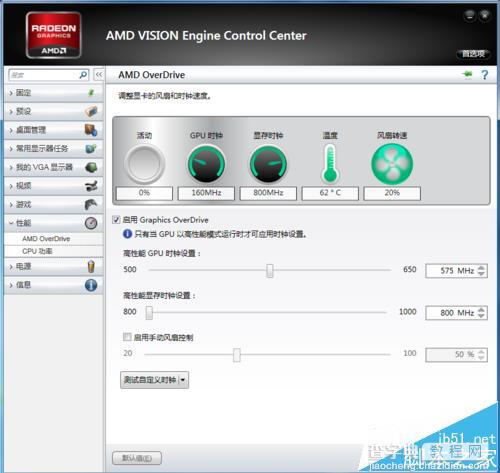Image resolution: width=500 pixels, height=473 pixels.
Task: Click the 0% activity readout
Action: (144, 193)
